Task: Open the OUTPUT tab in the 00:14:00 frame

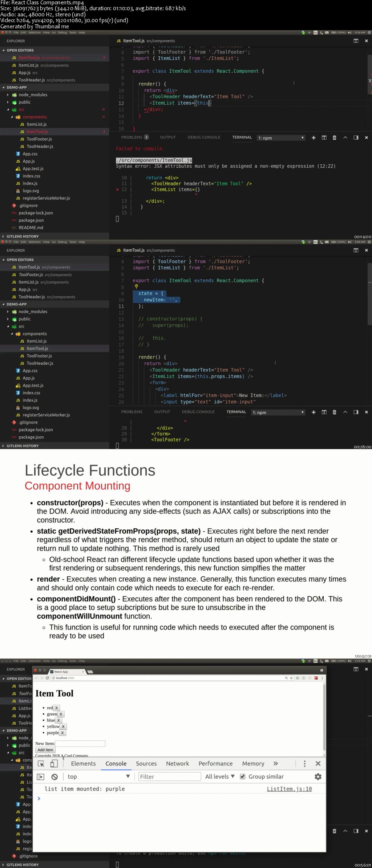Action: click(x=168, y=137)
